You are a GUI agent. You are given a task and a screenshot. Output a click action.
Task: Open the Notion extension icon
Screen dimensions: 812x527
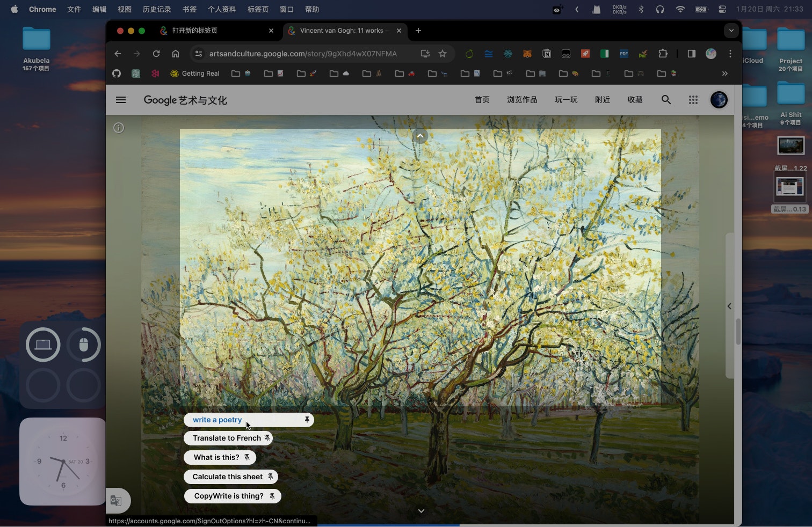coord(547,54)
